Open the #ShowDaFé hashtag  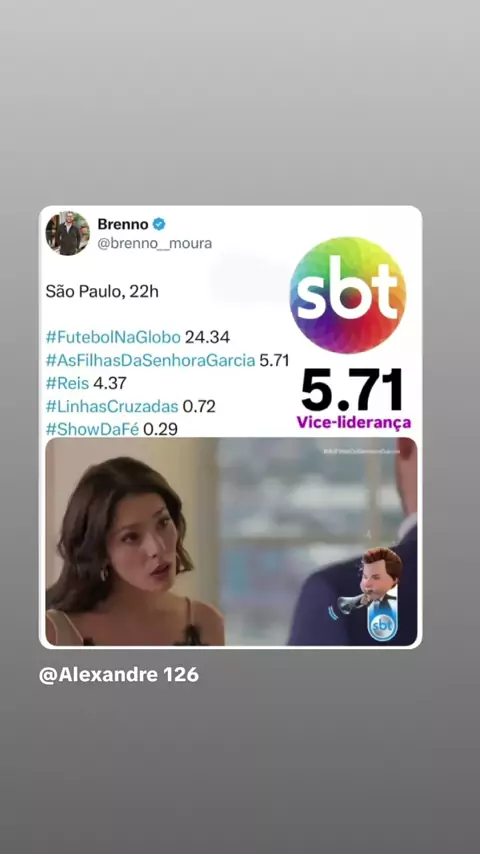[x=92, y=429]
